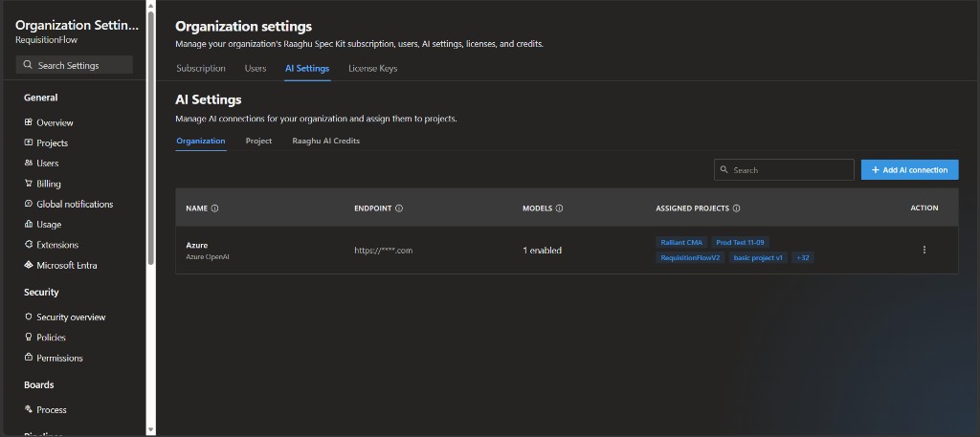The width and height of the screenshot is (980, 437).
Task: Select the AI Settings tab
Action: click(307, 69)
